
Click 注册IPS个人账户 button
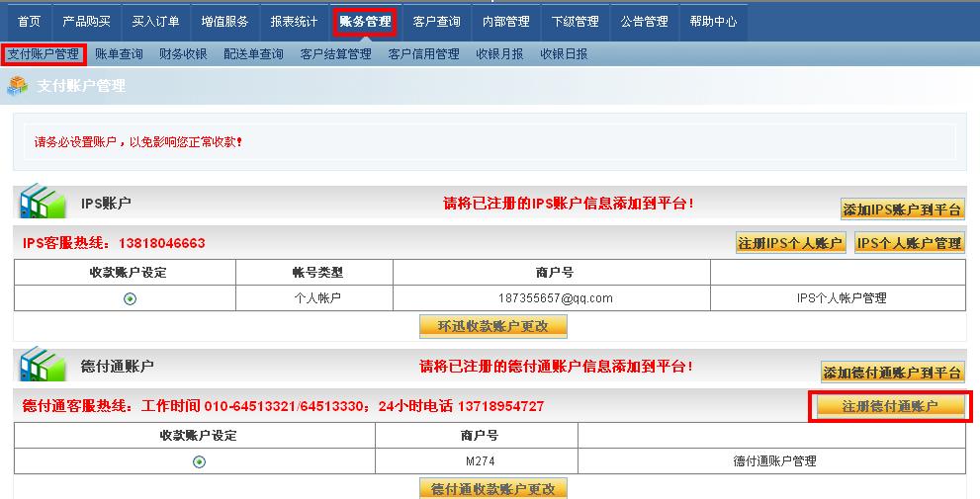791,243
